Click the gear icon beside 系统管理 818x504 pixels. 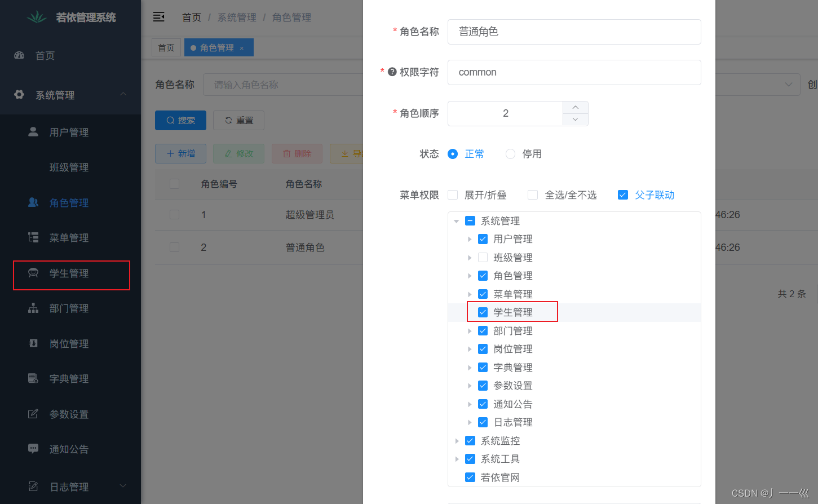click(19, 95)
